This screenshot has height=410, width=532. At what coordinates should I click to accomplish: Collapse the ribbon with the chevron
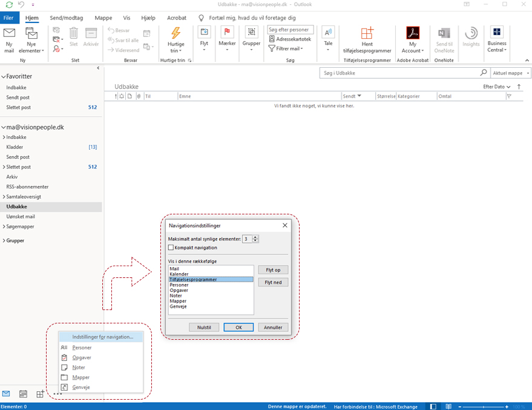coord(527,60)
